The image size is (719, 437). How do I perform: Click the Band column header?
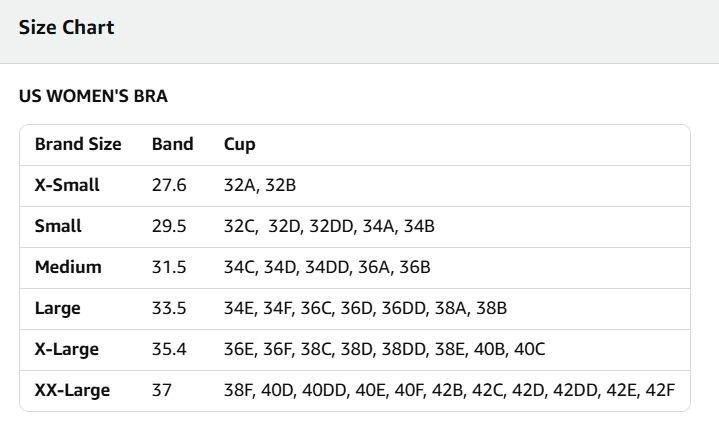point(172,144)
